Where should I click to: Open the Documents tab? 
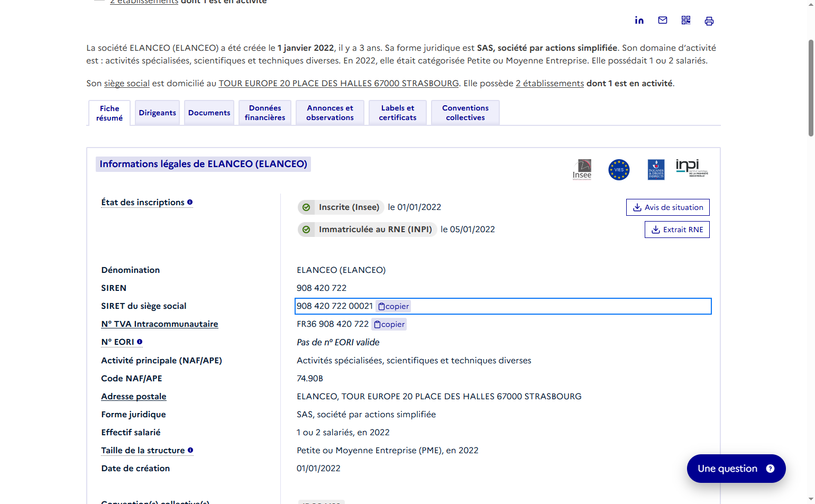[209, 113]
